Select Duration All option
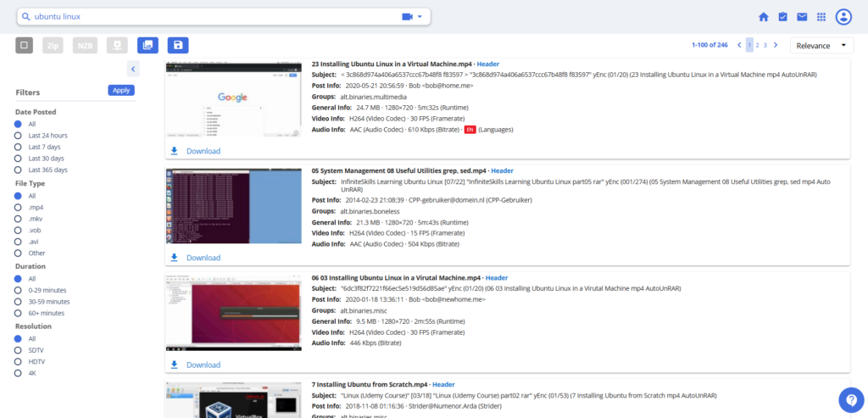This screenshot has height=418, width=868. (x=19, y=279)
